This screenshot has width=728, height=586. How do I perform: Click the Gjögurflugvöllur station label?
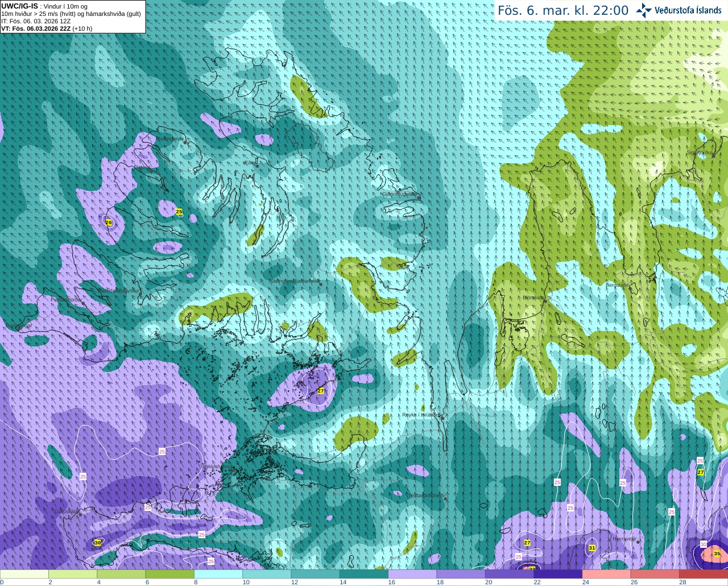click(x=400, y=194)
